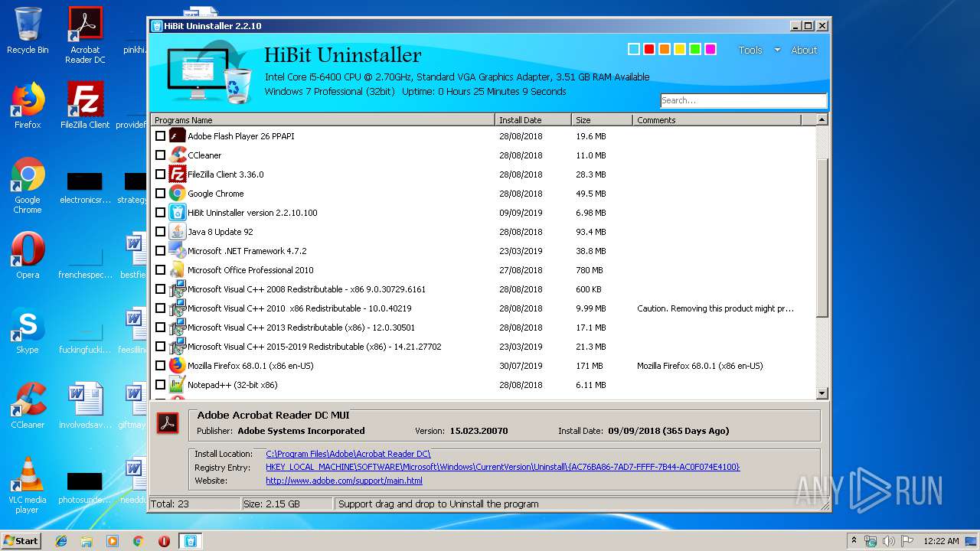This screenshot has height=551, width=980.
Task: Select the Firefox desktop shortcut
Action: pos(28,105)
